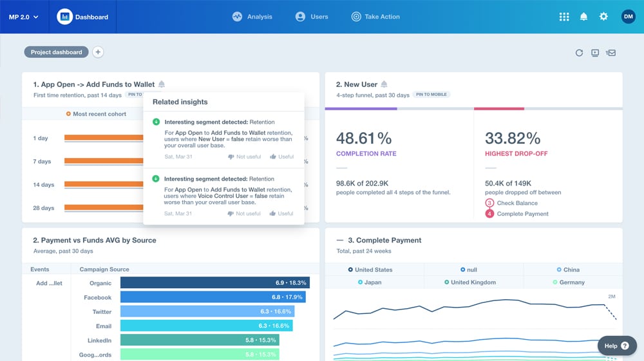Click the 28 days row label
644x361 pixels.
(44, 208)
